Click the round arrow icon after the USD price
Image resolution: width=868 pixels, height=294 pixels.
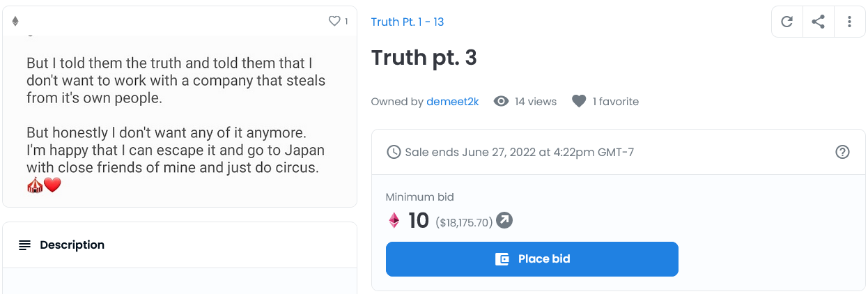[504, 221]
